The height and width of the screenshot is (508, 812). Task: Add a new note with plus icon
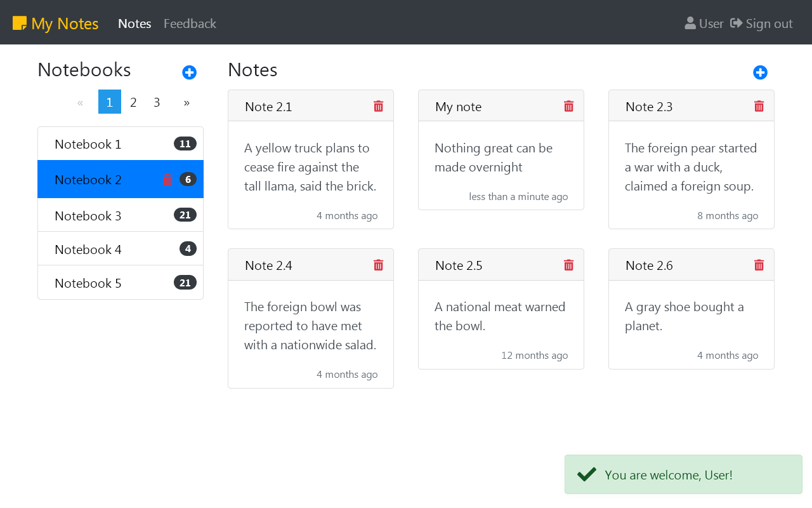(x=760, y=72)
